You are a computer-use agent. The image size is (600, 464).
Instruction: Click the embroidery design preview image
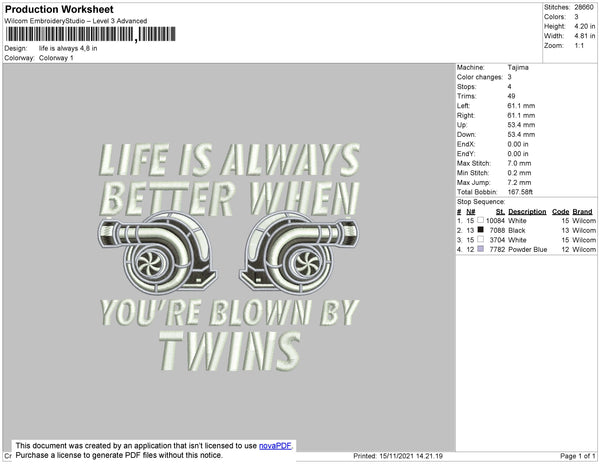[x=229, y=257]
